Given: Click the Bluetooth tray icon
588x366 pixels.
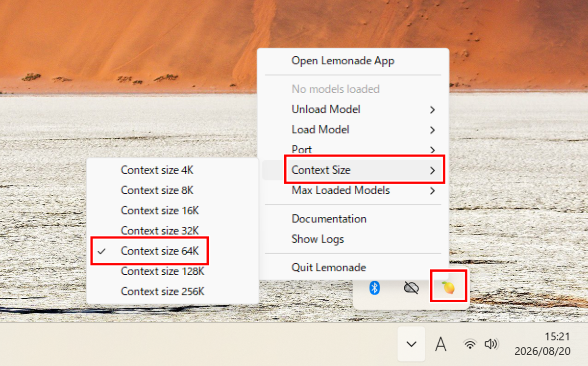Looking at the screenshot, I should click(x=375, y=288).
